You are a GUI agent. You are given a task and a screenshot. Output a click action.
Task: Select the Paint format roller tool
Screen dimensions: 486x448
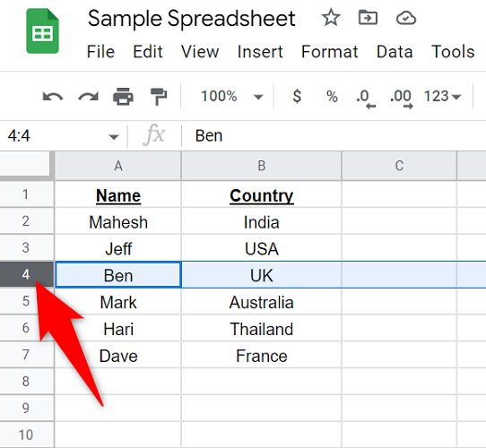click(159, 97)
